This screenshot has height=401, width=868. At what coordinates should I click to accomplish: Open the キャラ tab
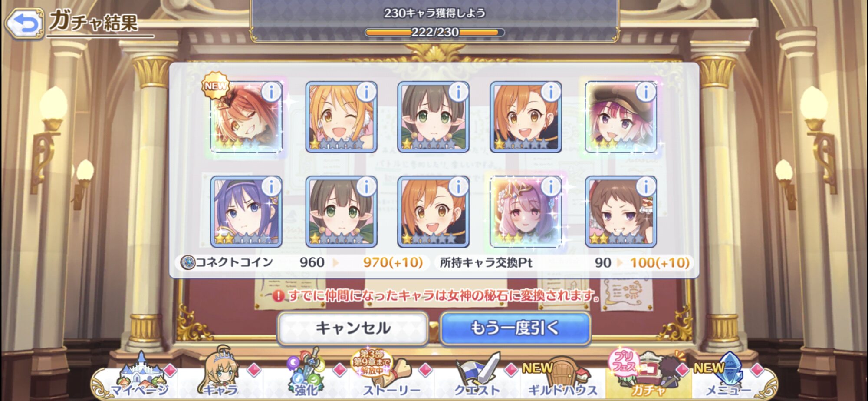(220, 377)
